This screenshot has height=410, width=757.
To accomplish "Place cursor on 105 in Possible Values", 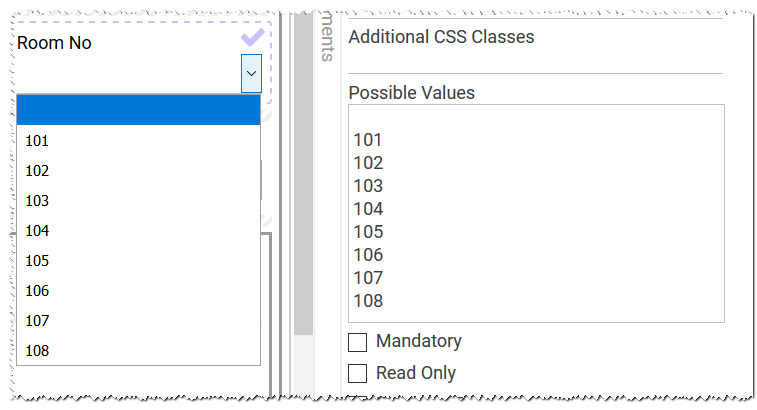I will (x=368, y=232).
